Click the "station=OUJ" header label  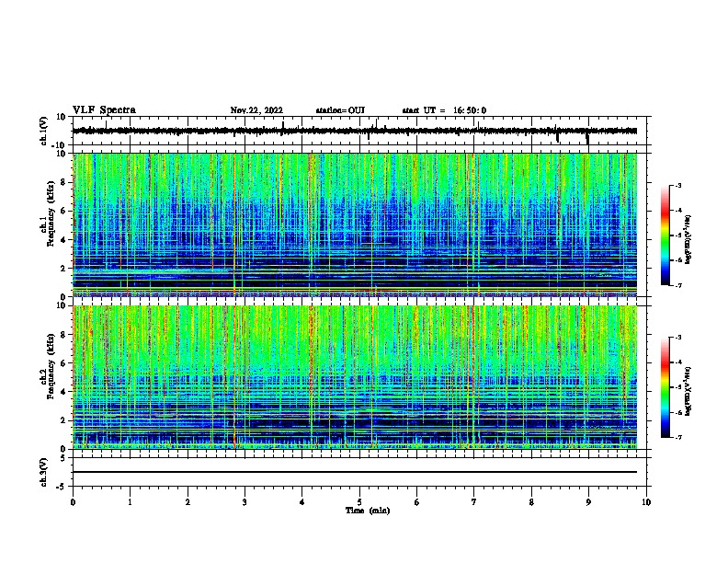340,110
